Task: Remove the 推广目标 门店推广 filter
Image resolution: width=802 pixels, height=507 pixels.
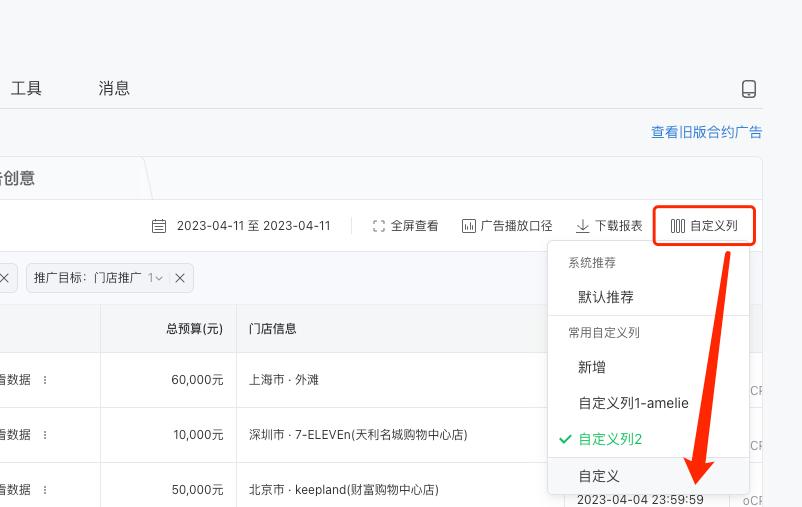Action: [x=180, y=278]
